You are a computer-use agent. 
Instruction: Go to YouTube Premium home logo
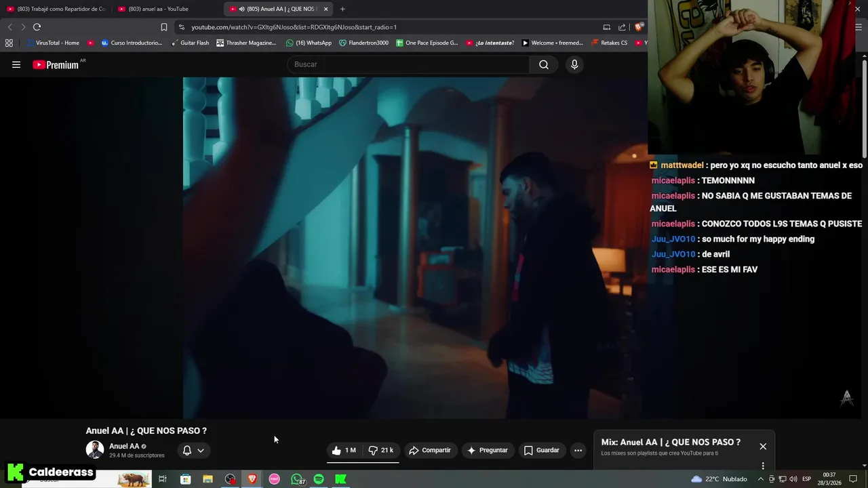click(x=56, y=64)
